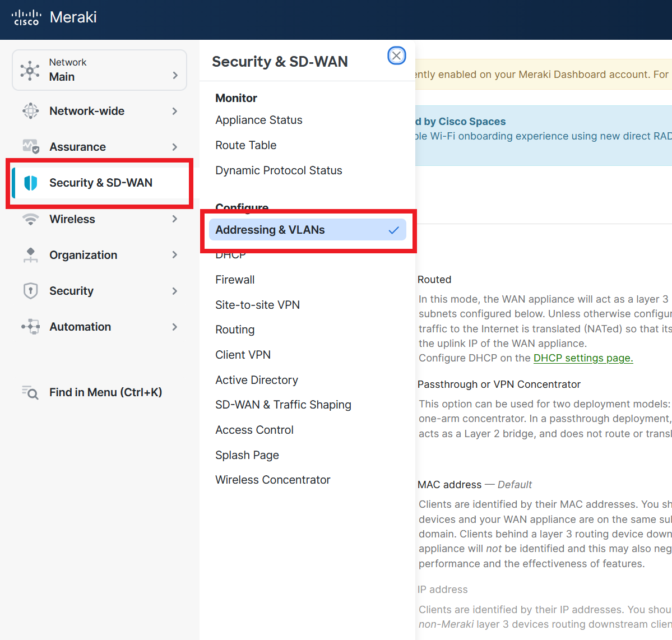This screenshot has height=640, width=672.
Task: Click the Monitor section heading
Action: pos(236,98)
